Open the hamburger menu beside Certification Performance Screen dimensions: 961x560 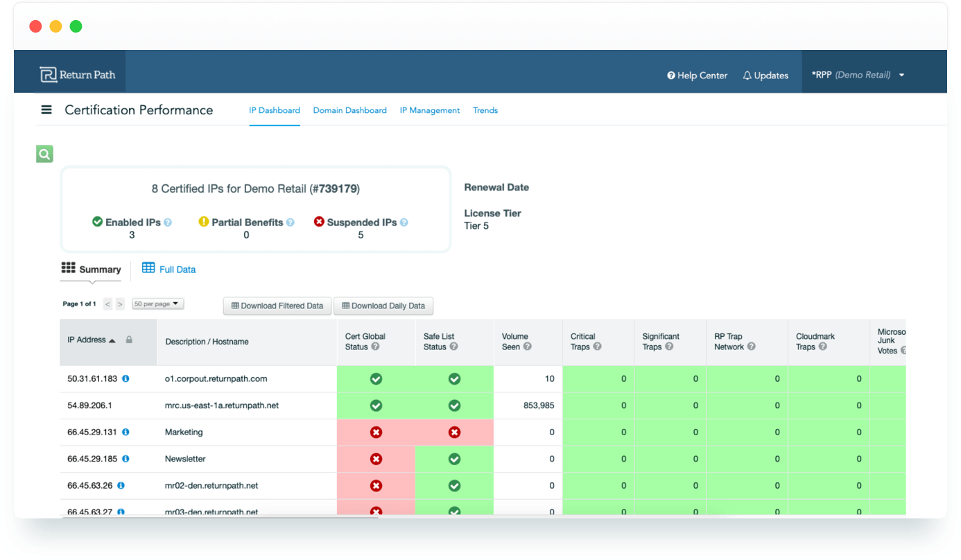pos(46,110)
